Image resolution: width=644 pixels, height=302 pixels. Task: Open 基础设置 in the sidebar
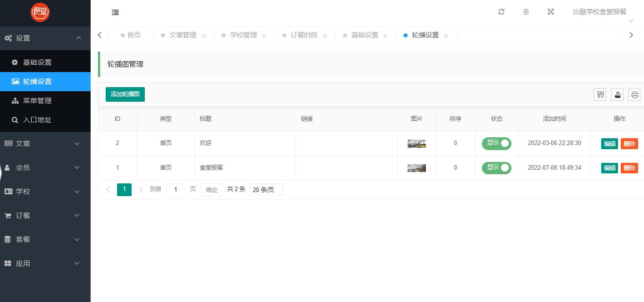point(46,62)
